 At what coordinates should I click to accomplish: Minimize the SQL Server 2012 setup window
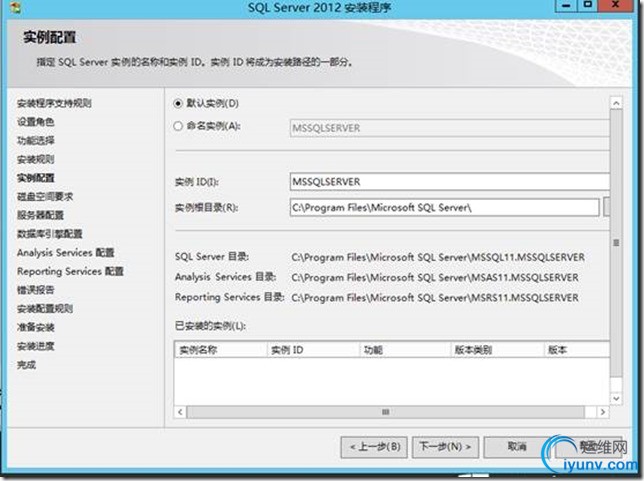(x=566, y=5)
